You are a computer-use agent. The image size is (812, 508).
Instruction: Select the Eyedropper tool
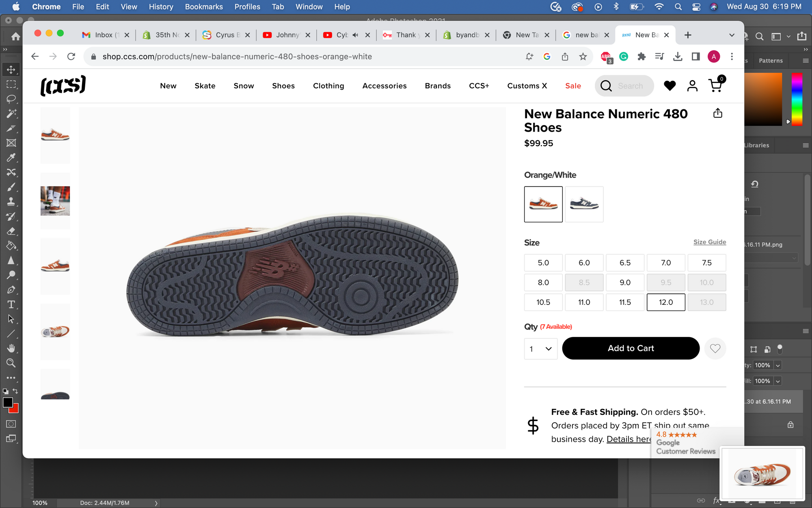point(11,157)
